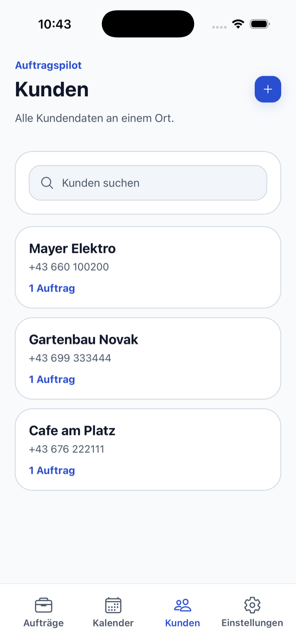Image resolution: width=296 pixels, height=644 pixels.
Task: Tap the Kunden people icon
Action: tap(183, 605)
